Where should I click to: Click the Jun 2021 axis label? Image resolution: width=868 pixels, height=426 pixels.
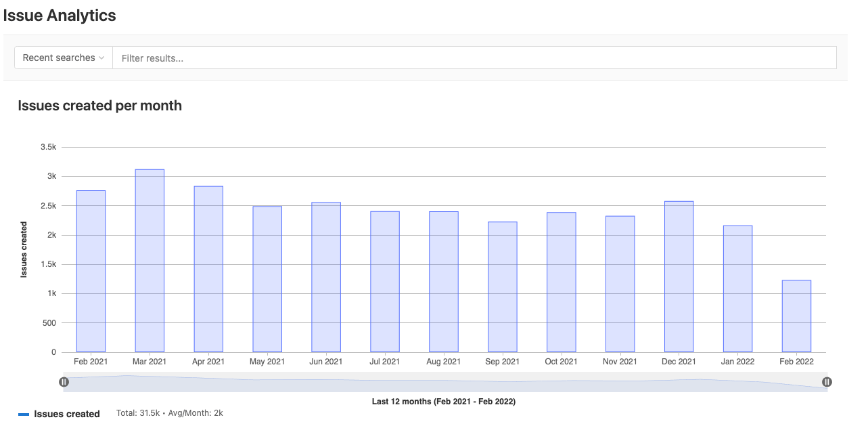(x=325, y=361)
